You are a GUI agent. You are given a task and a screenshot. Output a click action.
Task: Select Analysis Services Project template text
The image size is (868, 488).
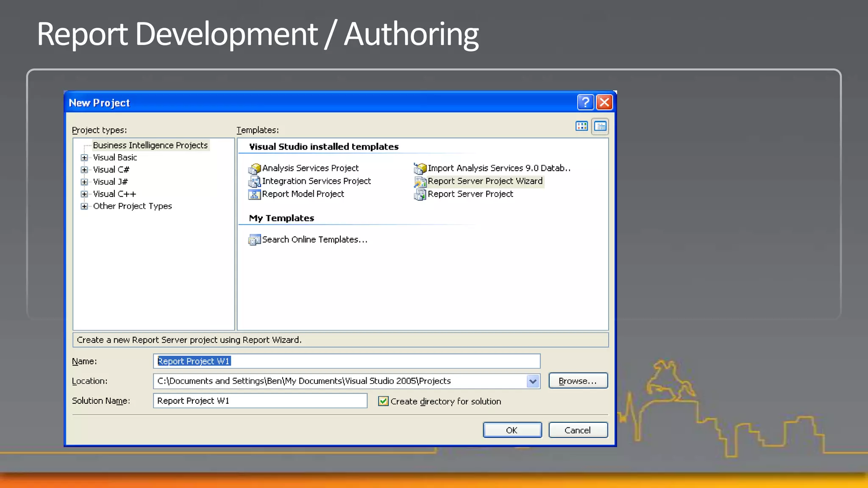(x=310, y=168)
